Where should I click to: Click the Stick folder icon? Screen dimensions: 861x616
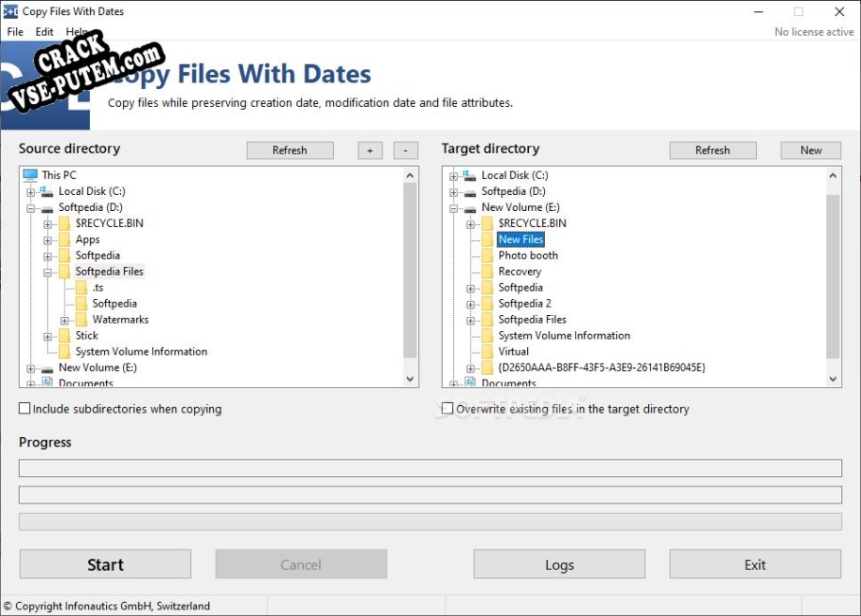64,336
